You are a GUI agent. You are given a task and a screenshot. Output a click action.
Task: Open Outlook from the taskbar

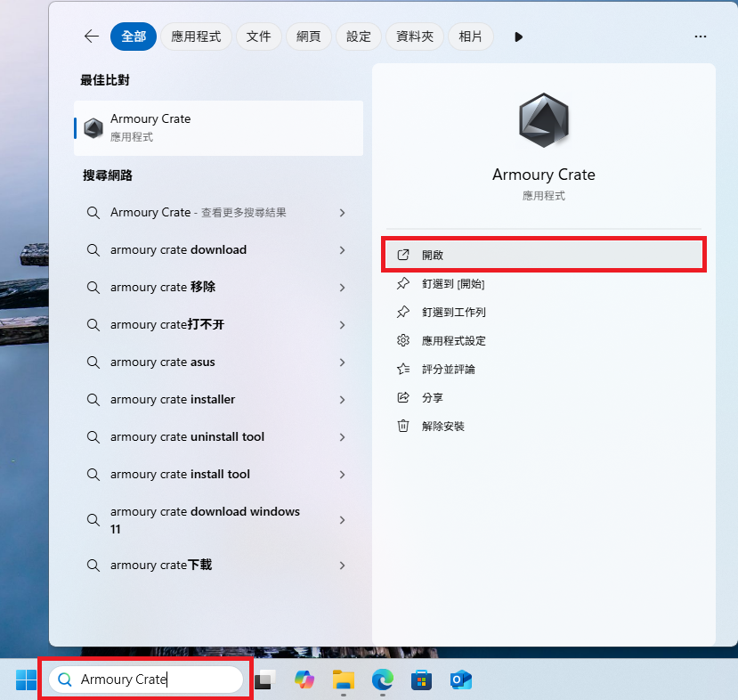461,680
